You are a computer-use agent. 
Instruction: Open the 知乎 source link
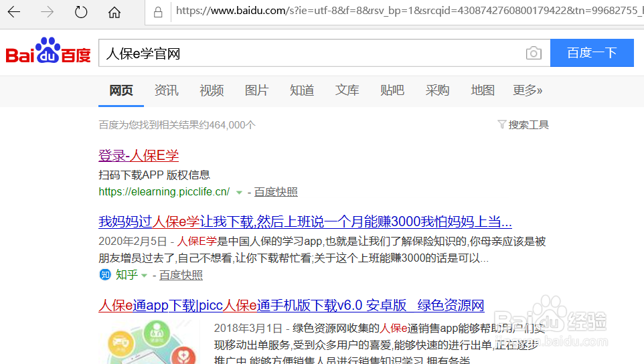(x=127, y=274)
